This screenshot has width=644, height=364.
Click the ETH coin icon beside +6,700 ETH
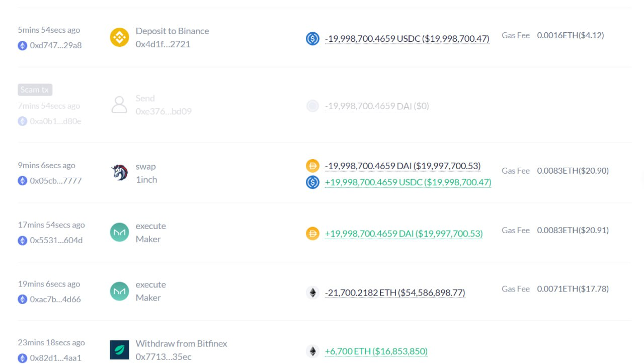point(312,351)
